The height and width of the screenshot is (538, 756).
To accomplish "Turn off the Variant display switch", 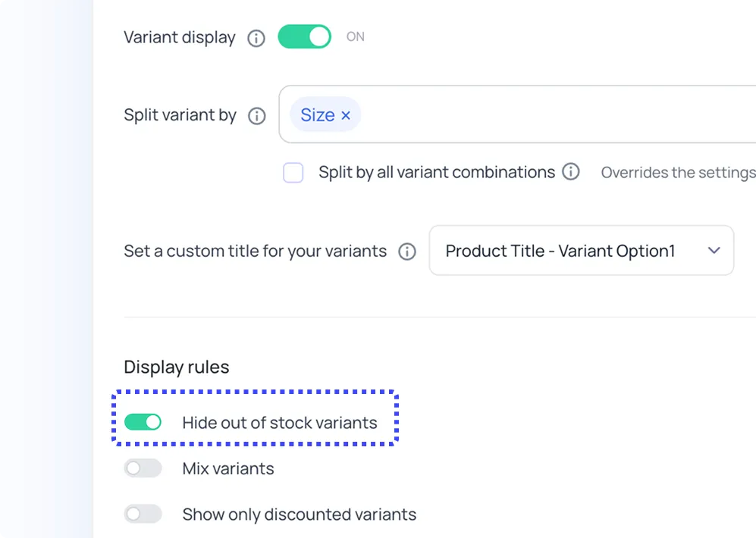I will click(x=304, y=36).
